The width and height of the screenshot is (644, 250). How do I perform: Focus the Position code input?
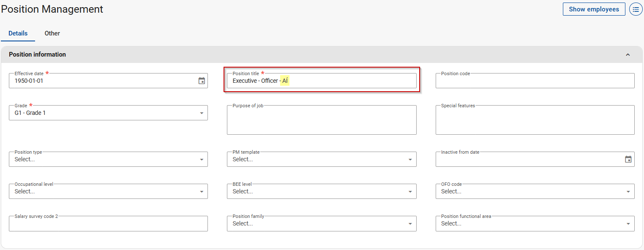tap(535, 81)
